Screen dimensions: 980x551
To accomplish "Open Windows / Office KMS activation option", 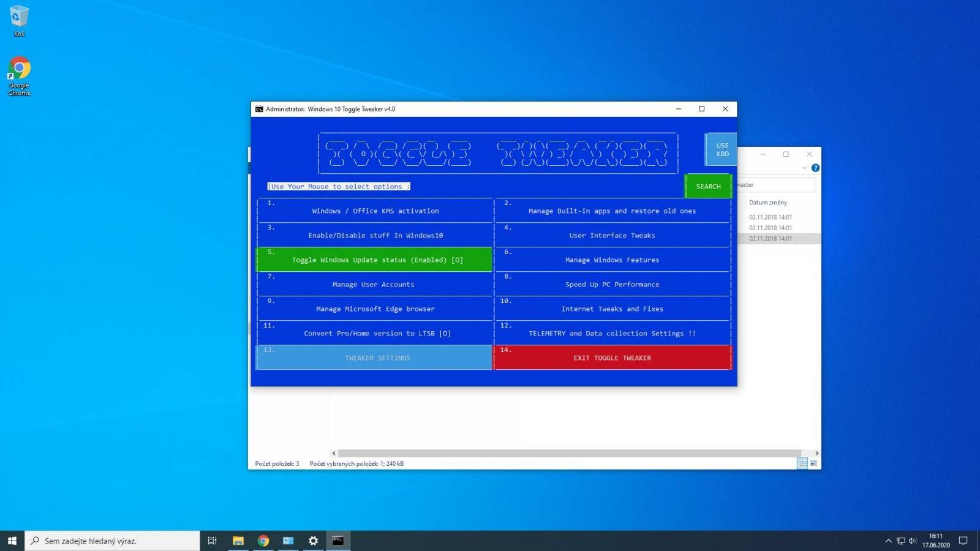I will tap(375, 211).
